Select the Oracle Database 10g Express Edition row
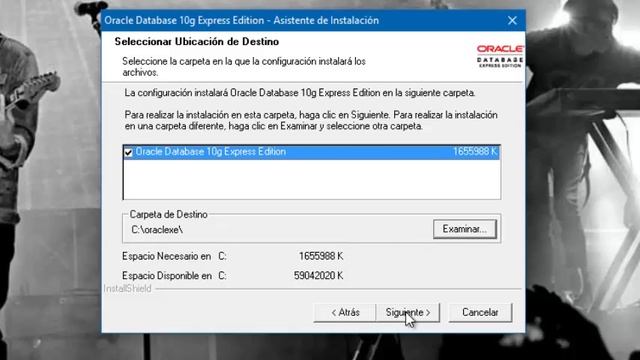The image size is (640, 360). pos(311,152)
